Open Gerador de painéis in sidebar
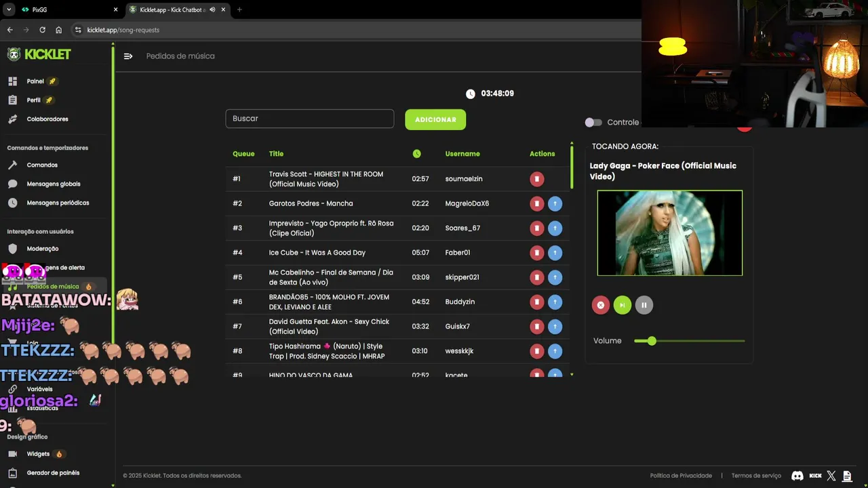Viewport: 868px width, 488px height. click(x=53, y=473)
